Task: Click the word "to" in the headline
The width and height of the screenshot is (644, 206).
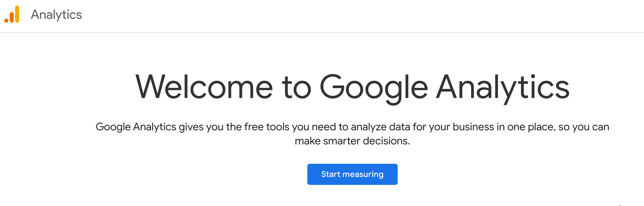Action: pyautogui.click(x=296, y=87)
